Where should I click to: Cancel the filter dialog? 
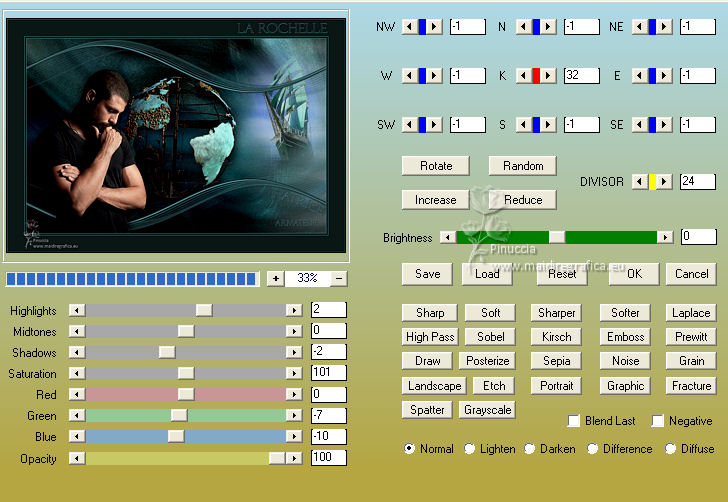[691, 274]
